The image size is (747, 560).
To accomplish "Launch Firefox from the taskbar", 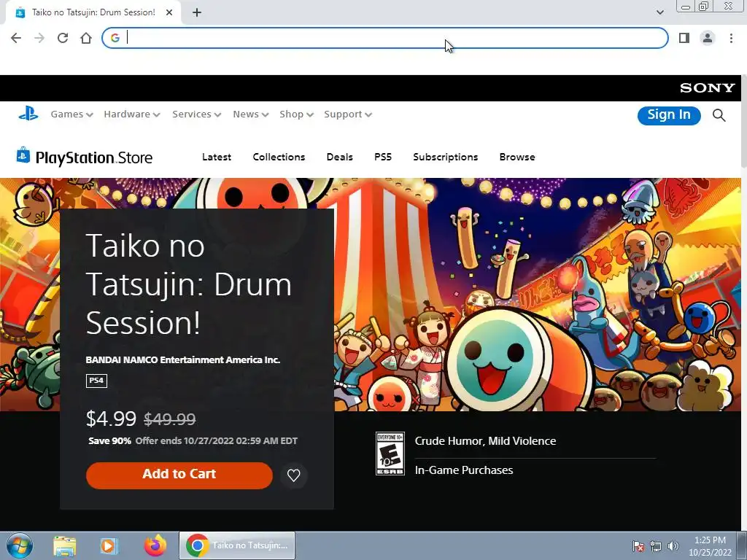I will point(155,545).
